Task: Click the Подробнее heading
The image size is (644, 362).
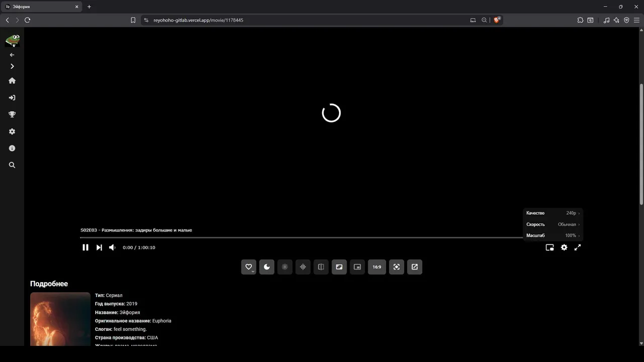Action: 49,284
